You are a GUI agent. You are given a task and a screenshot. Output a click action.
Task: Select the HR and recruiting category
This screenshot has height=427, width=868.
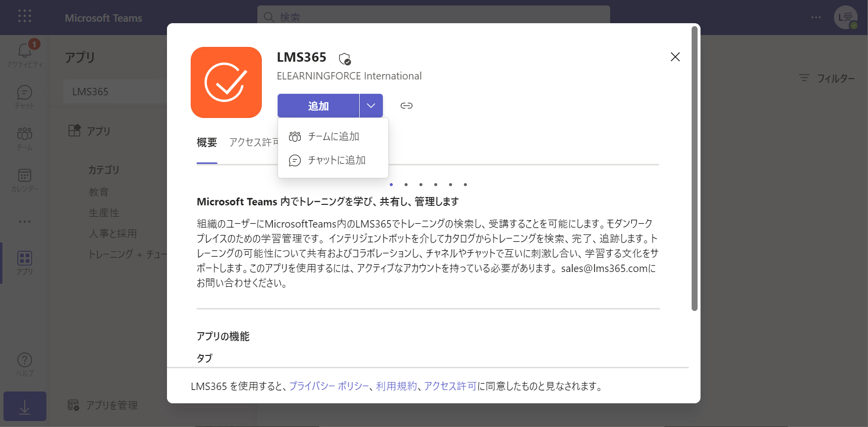point(113,233)
